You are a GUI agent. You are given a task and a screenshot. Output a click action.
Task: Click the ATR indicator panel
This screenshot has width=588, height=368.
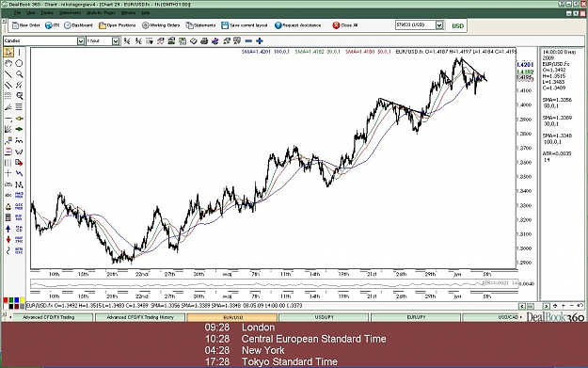click(x=274, y=283)
